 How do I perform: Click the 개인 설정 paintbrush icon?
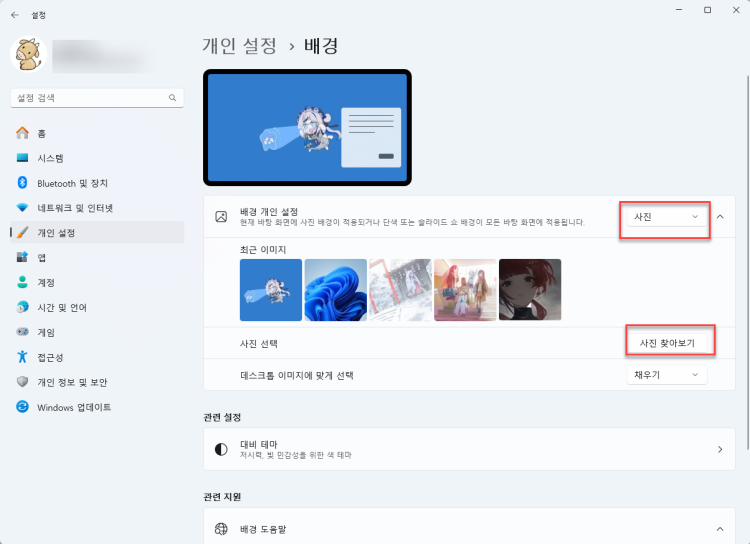click(x=22, y=233)
